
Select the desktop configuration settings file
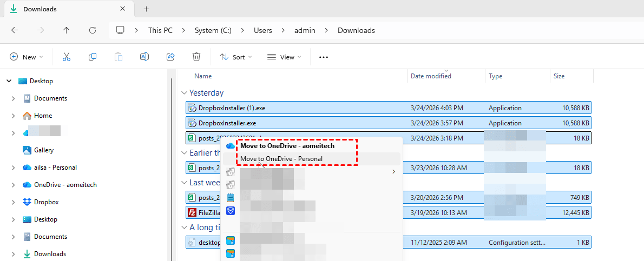pos(389,243)
